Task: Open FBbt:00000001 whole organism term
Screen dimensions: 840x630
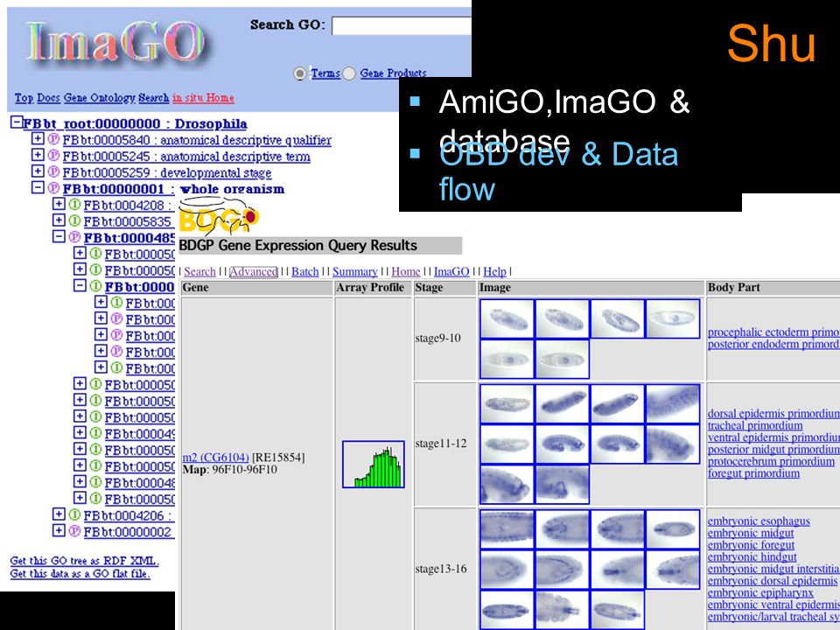Action: point(173,189)
